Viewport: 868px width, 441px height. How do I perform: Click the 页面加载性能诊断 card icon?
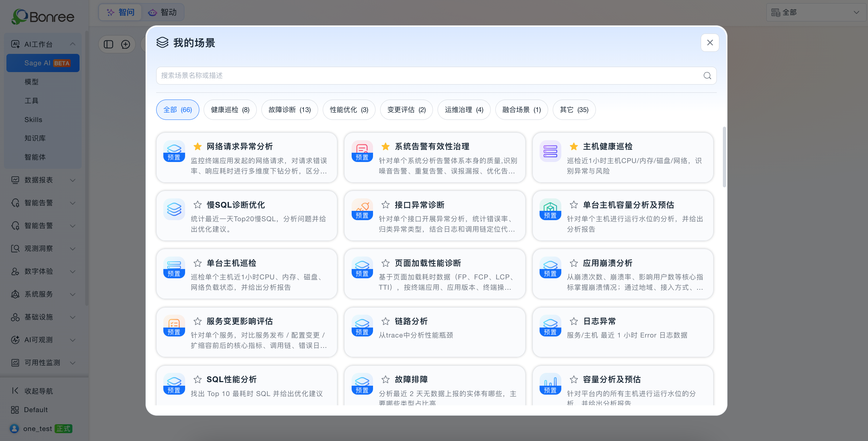pyautogui.click(x=362, y=267)
